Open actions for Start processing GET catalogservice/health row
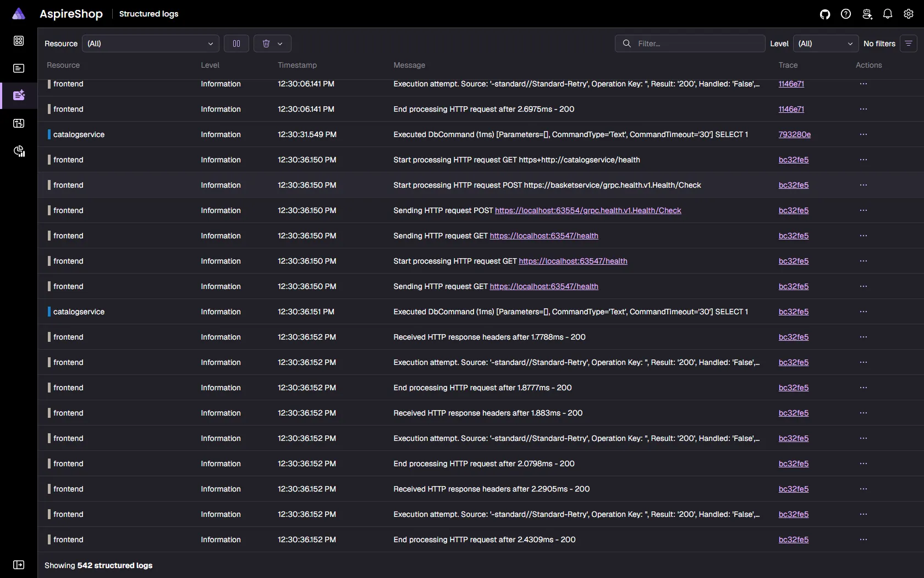Viewport: 924px width, 578px height. click(864, 160)
